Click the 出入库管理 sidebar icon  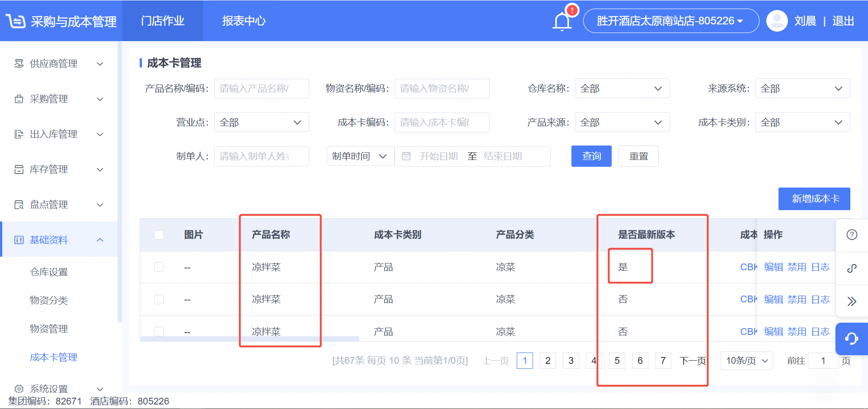tap(19, 134)
